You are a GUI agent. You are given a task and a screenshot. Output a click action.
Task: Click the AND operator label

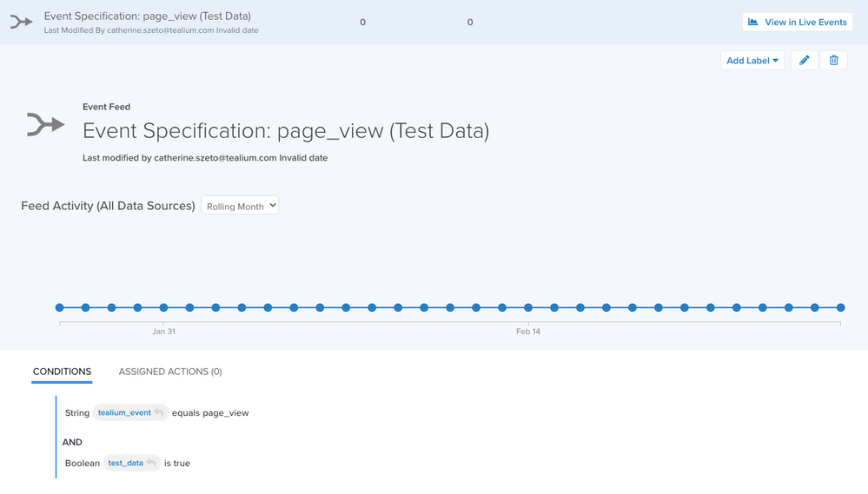(72, 442)
